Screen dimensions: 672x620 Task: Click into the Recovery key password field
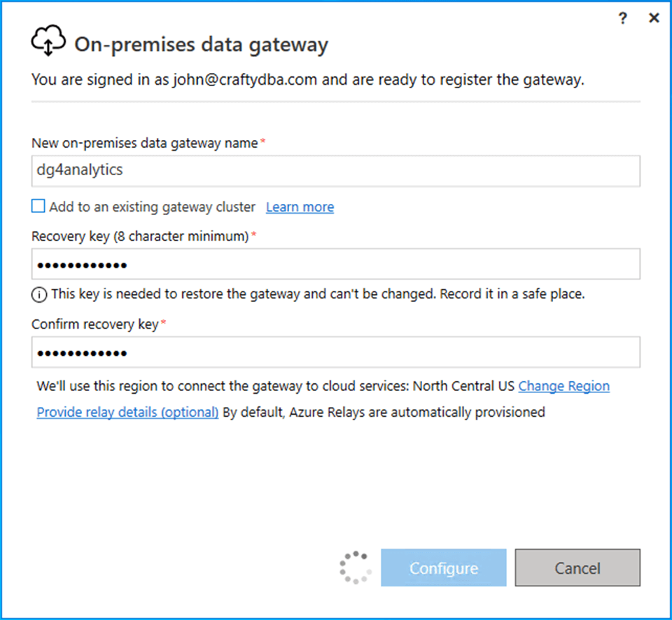336,264
